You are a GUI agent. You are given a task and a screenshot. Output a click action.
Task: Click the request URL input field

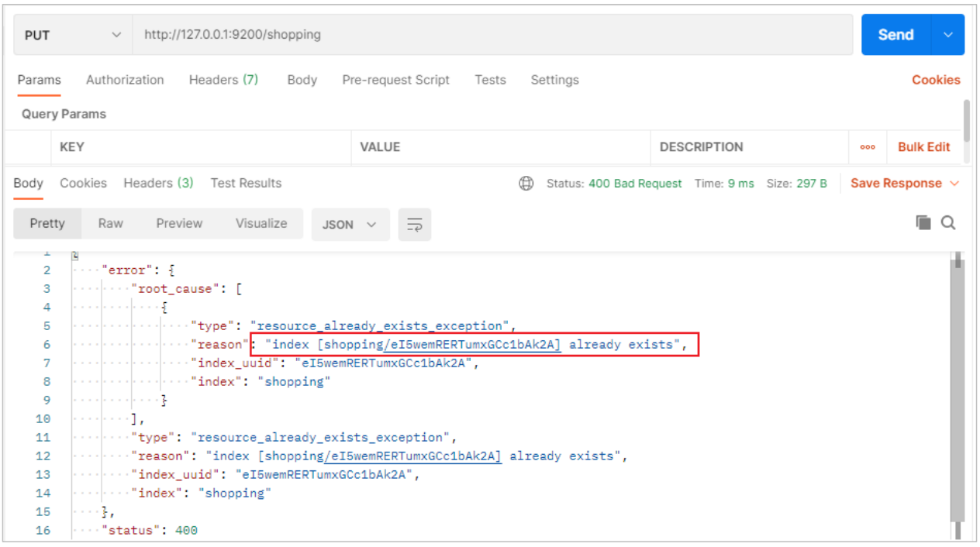pos(492,35)
